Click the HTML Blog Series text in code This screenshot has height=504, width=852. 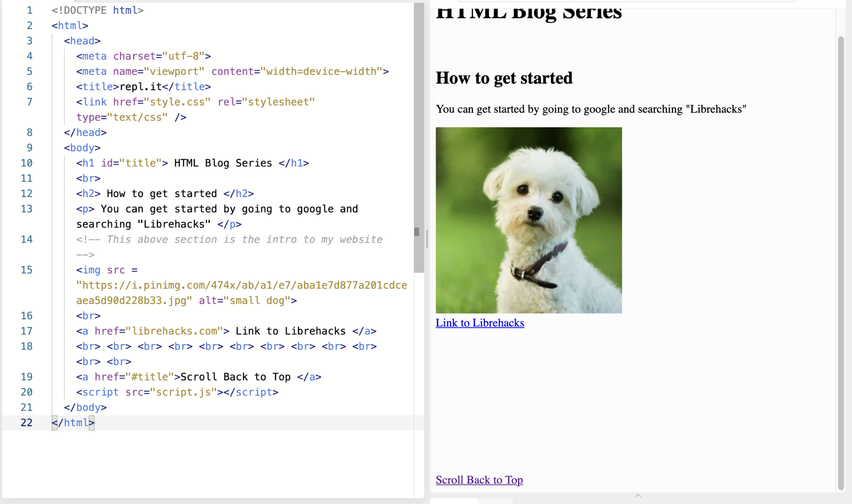(x=223, y=163)
